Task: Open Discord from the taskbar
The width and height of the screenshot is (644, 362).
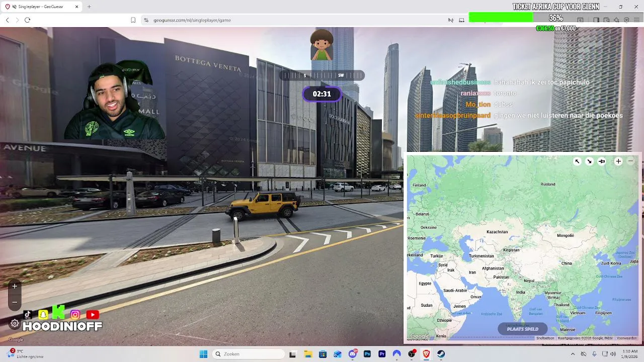Action: click(353, 354)
